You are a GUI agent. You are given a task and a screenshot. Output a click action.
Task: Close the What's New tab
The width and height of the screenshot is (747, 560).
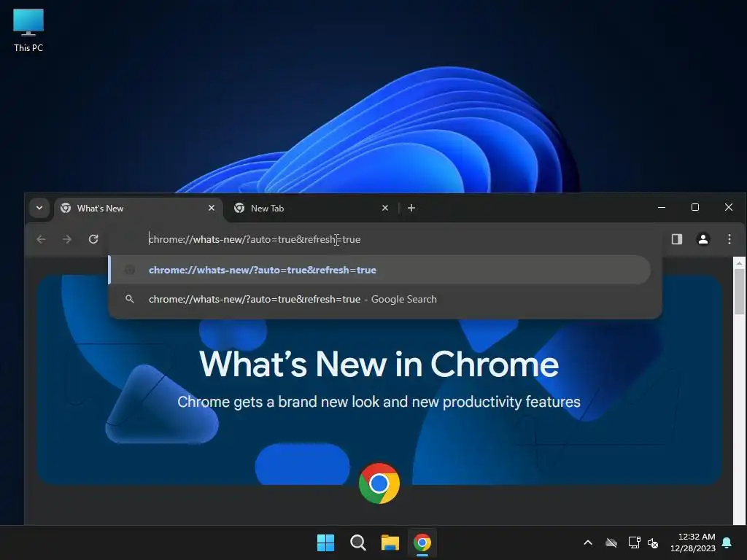pos(212,208)
